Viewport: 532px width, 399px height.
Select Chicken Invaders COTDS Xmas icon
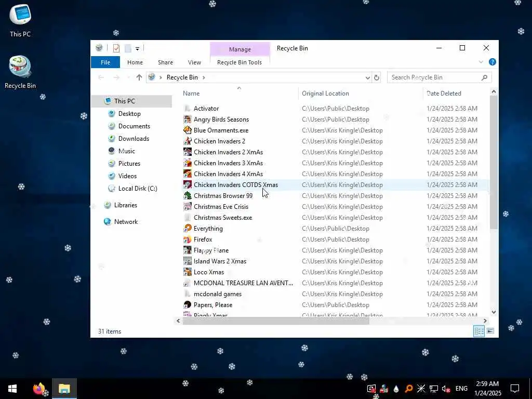click(187, 184)
